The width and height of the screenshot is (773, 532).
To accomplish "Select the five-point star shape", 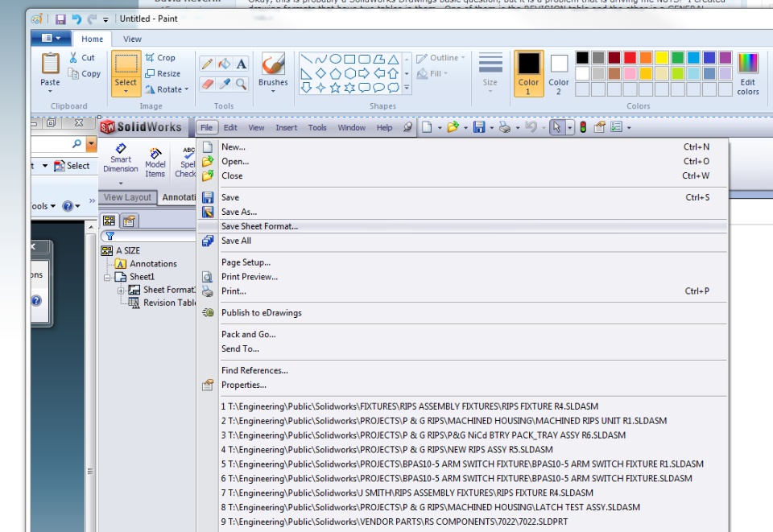I will click(335, 88).
